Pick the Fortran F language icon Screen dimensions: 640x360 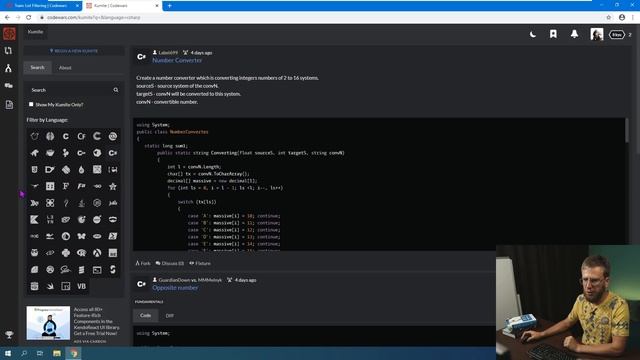(x=66, y=186)
